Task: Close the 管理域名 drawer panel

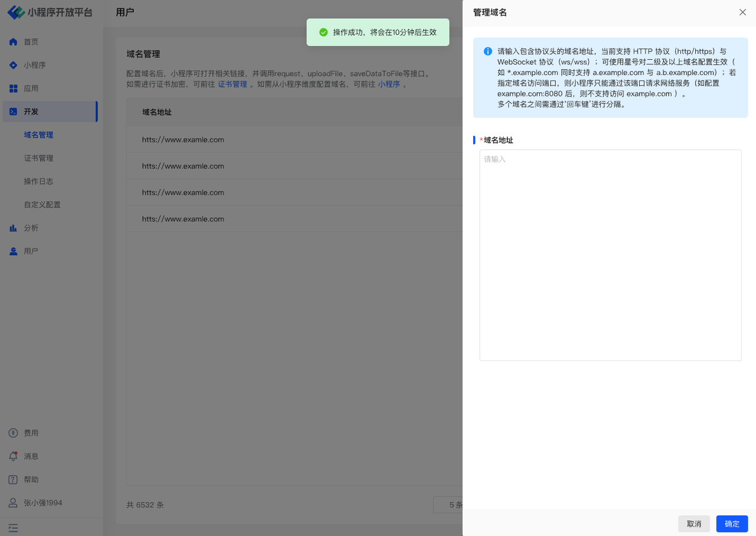Action: click(x=742, y=12)
